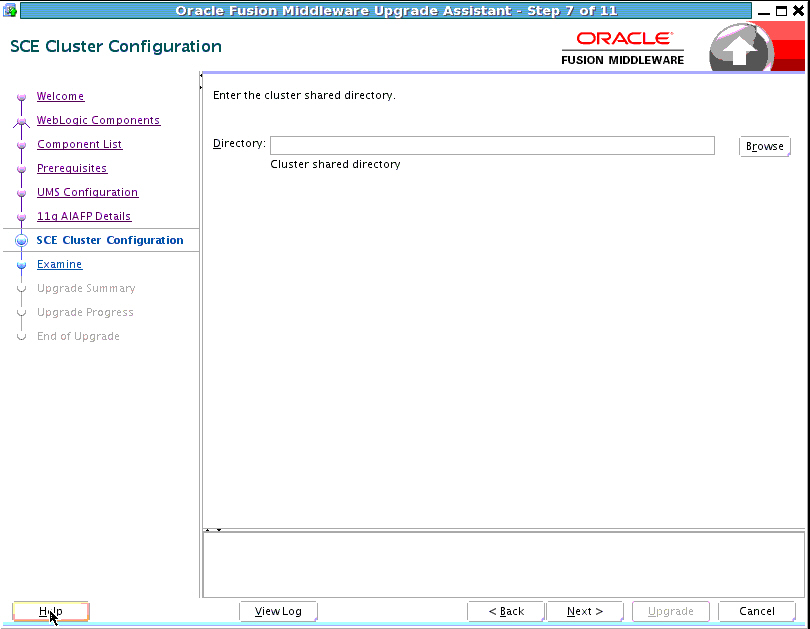Click the Oracle Fusion Middleware logo
Viewport: 810px width, 629px height.
pos(623,48)
